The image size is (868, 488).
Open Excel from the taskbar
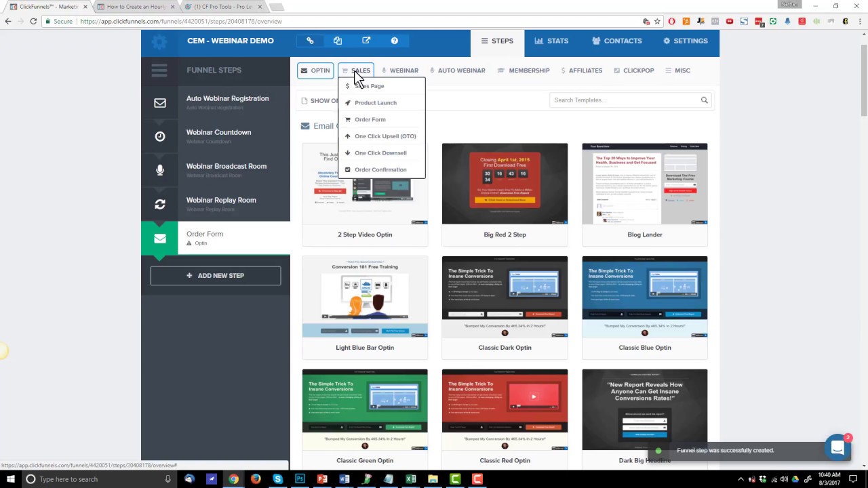[410, 479]
